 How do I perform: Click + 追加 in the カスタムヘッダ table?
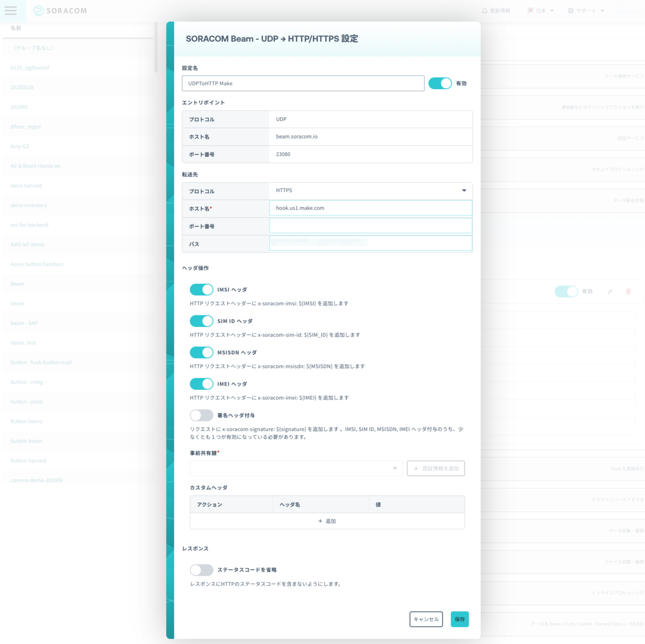tap(327, 521)
